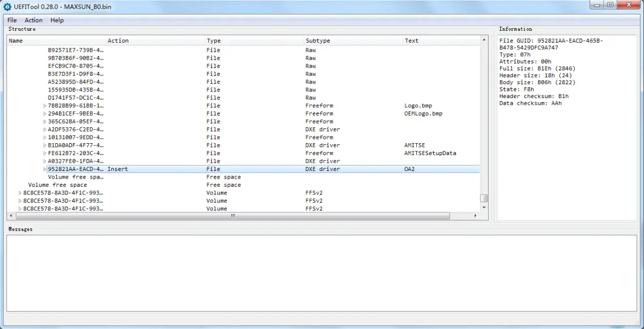Viewport: 644px width, 329px height.
Task: Select the B92571E7 raw file row
Action: [244, 50]
